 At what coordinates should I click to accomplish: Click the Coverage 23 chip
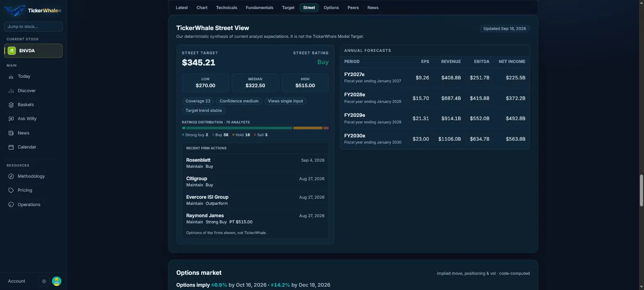198,101
